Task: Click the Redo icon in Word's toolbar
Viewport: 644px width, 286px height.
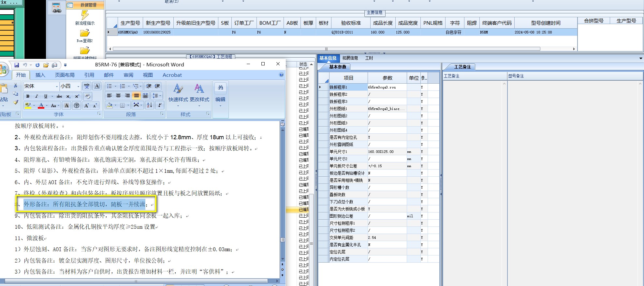Action: [37, 65]
